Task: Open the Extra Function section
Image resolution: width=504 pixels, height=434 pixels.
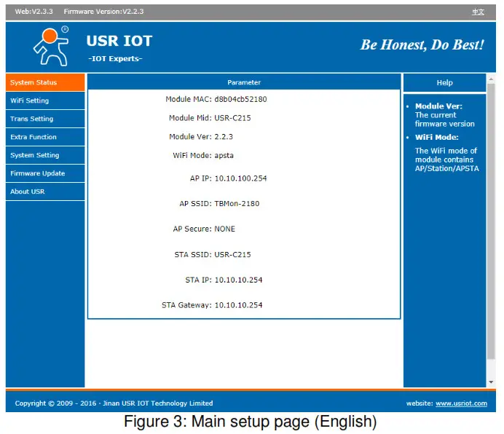Action: [x=45, y=137]
